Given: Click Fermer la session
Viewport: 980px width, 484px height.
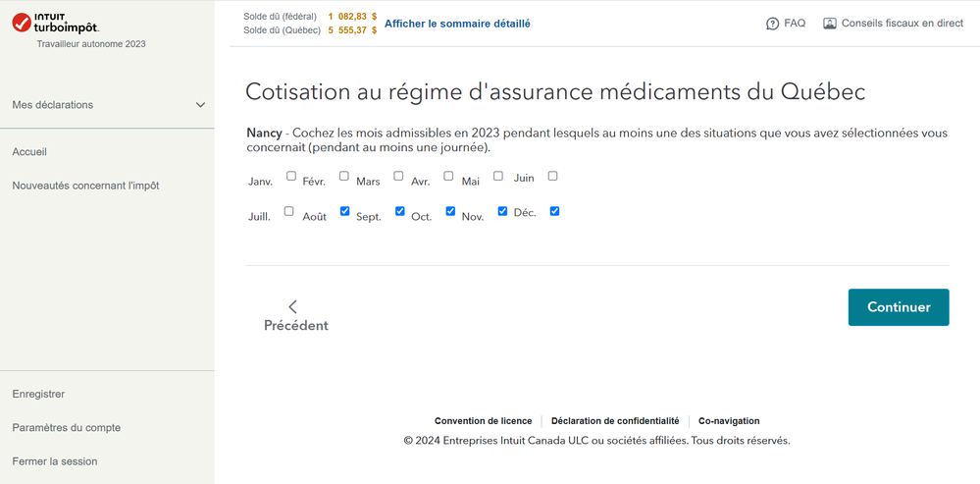Looking at the screenshot, I should 54,461.
